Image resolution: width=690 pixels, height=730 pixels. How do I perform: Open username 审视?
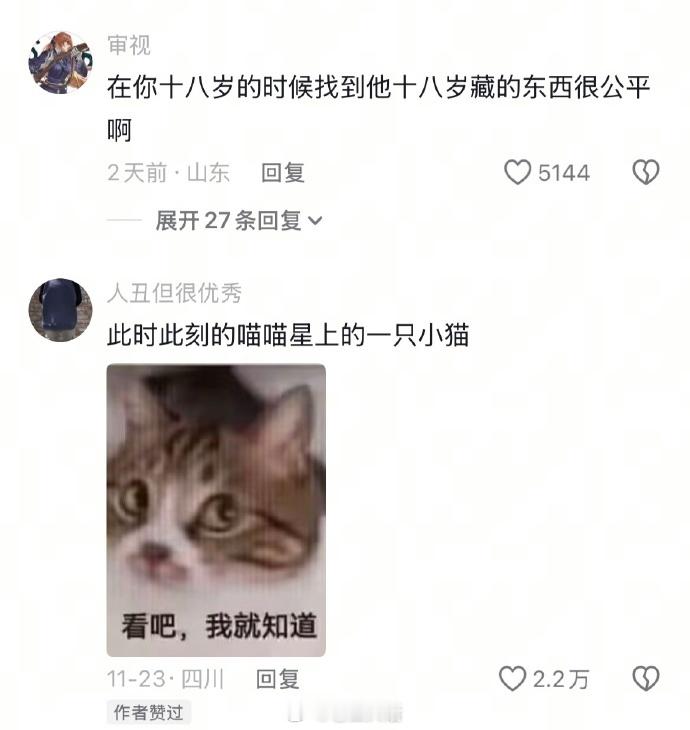pos(129,45)
